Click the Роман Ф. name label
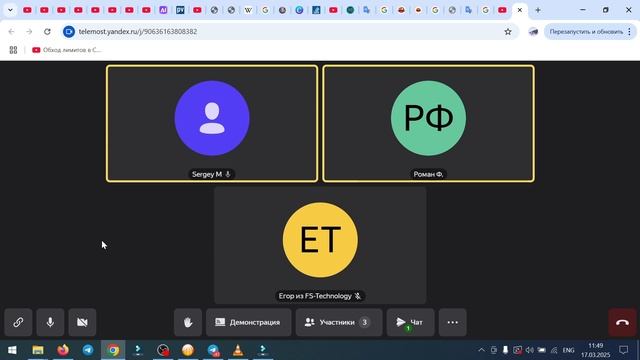This screenshot has height=360, width=640. tap(428, 174)
